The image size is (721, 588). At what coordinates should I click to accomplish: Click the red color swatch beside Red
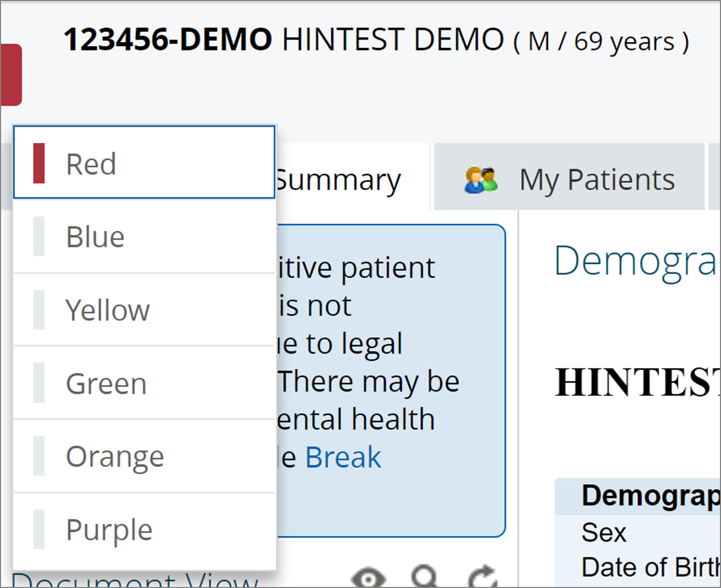click(39, 163)
